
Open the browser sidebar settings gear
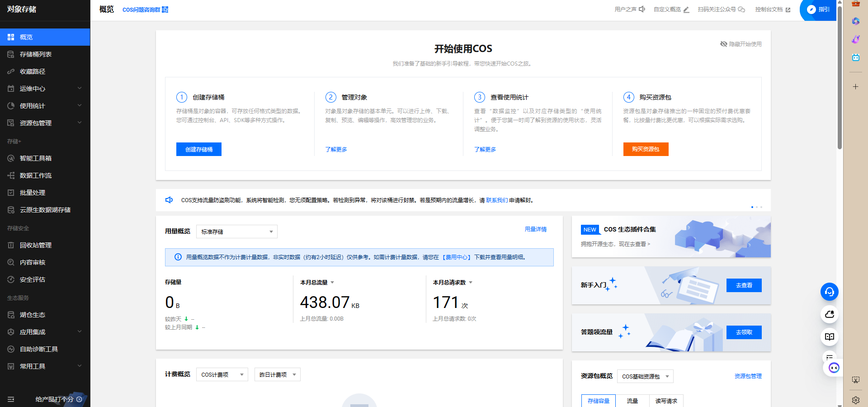pos(856,400)
